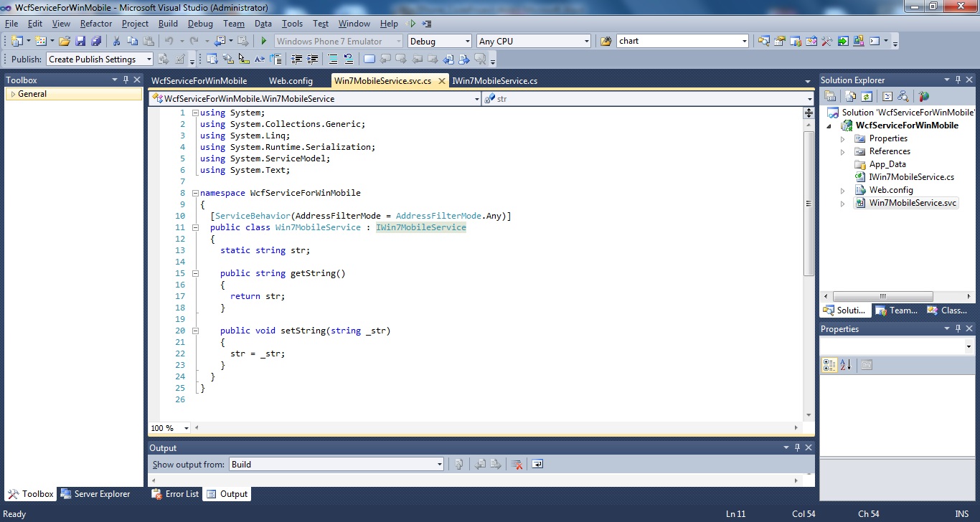
Task: Click the Increase Indent icon
Action: (311, 59)
